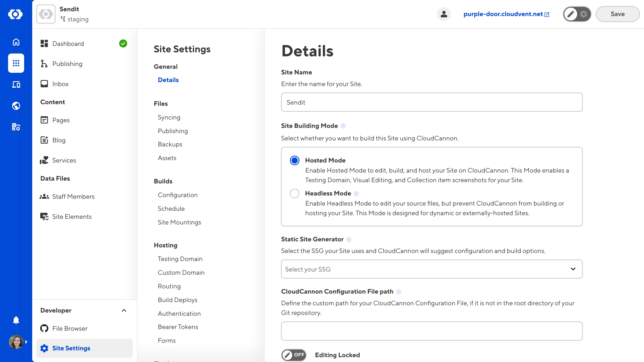Click the Site Elements icon in the sidebar
The height and width of the screenshot is (362, 644).
click(44, 217)
